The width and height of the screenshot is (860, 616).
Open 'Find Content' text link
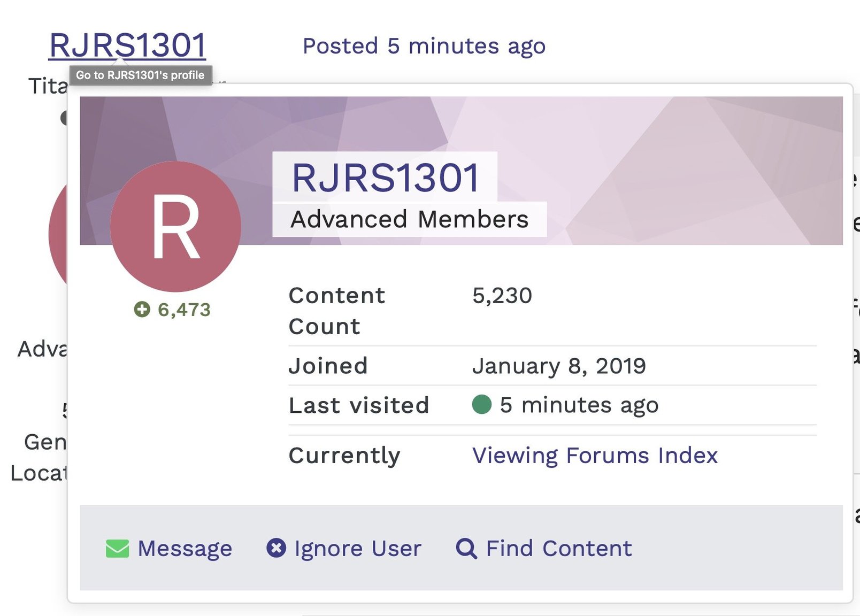point(558,549)
